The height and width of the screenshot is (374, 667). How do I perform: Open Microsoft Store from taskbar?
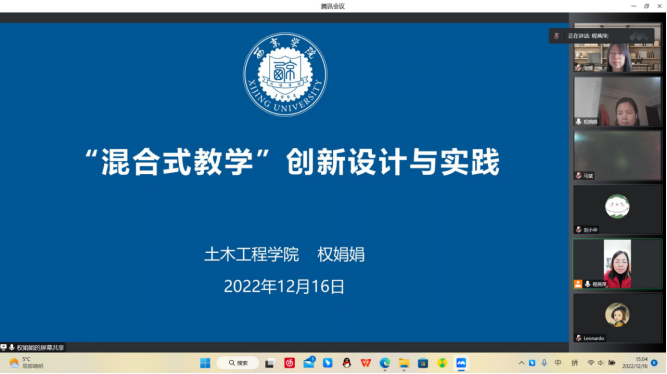(423, 363)
